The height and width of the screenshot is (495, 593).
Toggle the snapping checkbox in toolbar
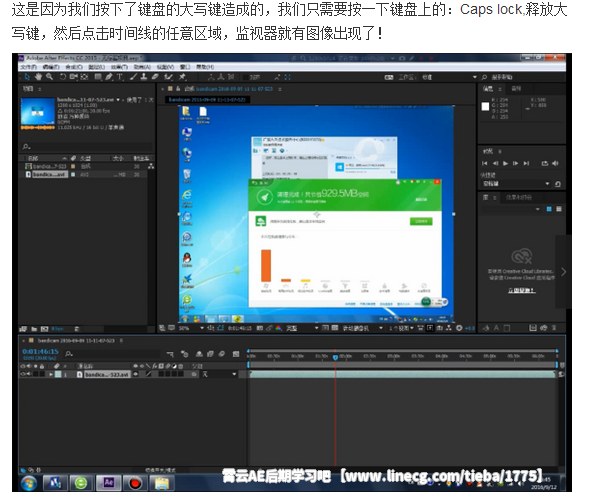(x=245, y=77)
